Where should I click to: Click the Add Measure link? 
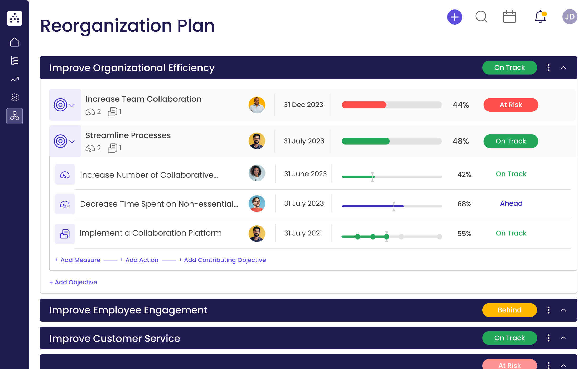pos(78,260)
